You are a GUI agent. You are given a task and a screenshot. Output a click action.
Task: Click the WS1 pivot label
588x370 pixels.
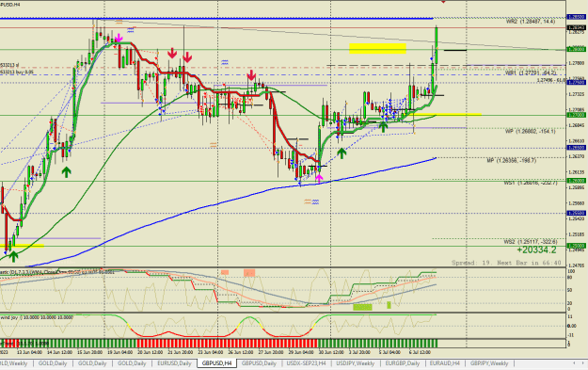pos(531,183)
